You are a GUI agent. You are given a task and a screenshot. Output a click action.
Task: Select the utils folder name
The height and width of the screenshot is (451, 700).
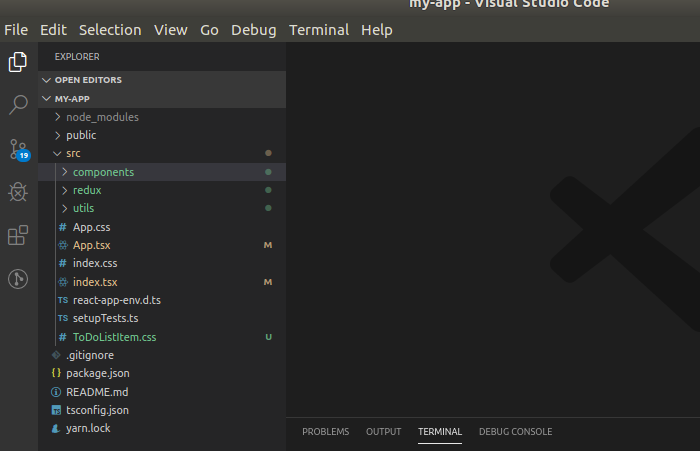[83, 208]
